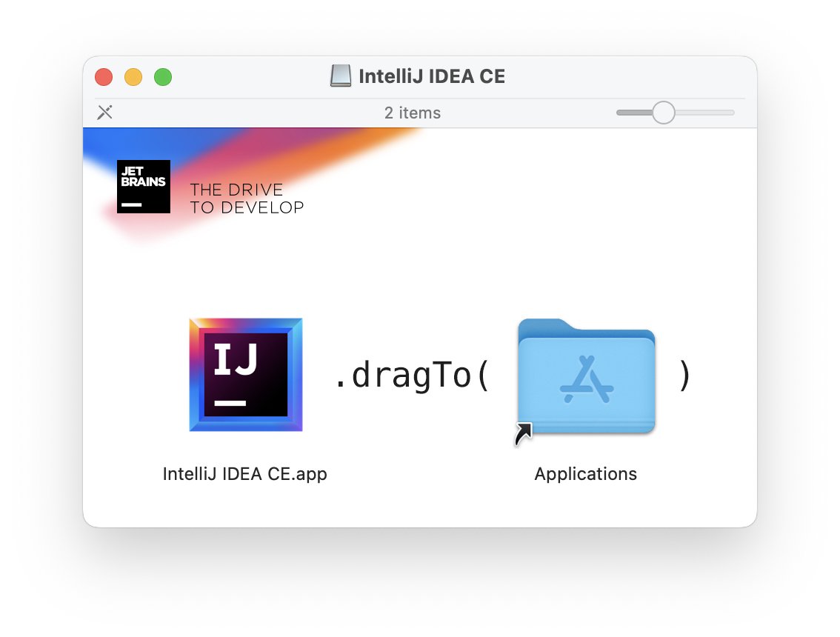The image size is (840, 637).
Task: Close the IntelliJ IDEA CE window
Action: click(104, 77)
